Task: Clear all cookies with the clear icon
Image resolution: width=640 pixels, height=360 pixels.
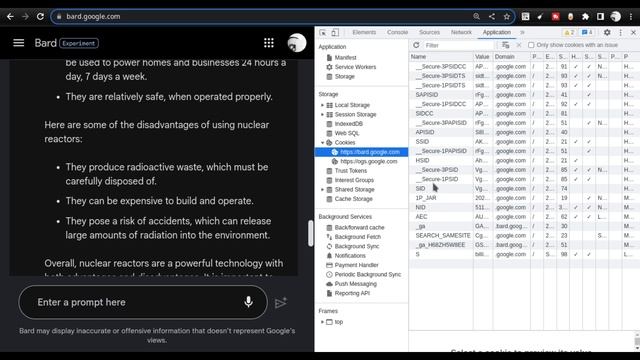Action: coord(506,45)
